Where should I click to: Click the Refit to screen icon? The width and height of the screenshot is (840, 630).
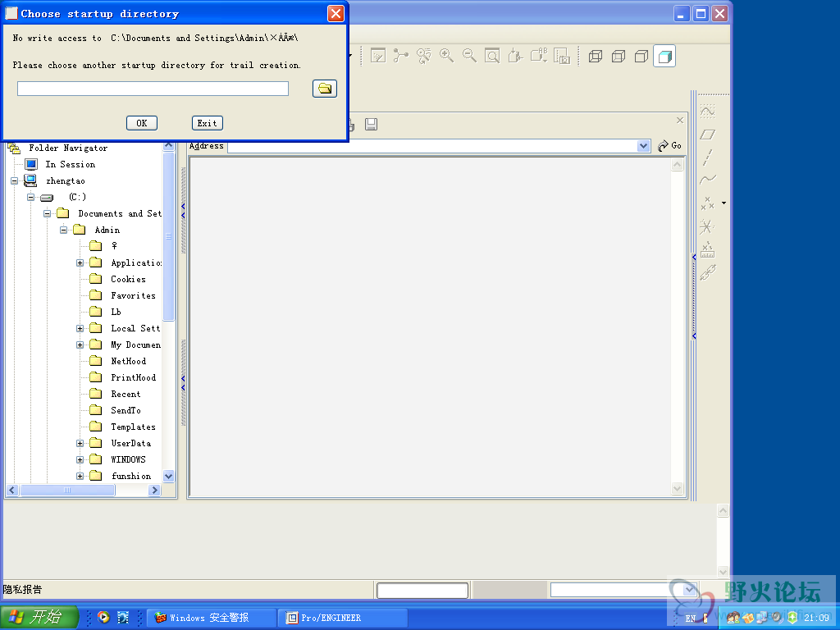point(492,56)
